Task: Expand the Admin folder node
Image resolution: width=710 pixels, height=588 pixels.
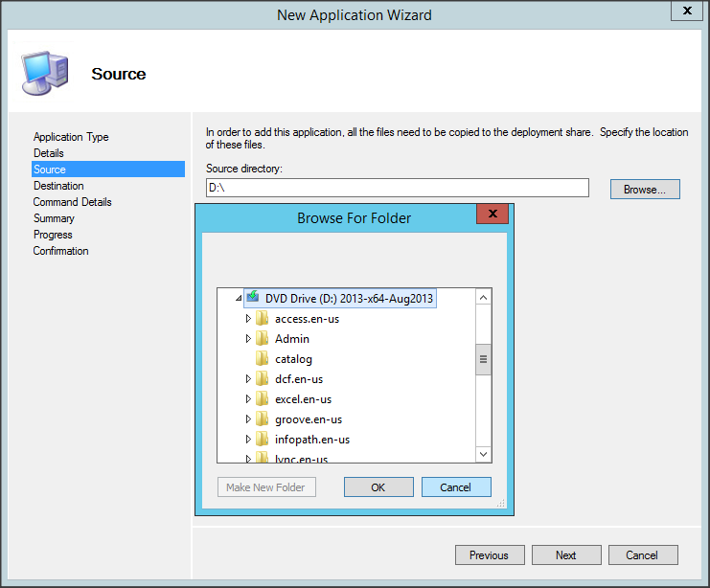Action: [x=248, y=339]
